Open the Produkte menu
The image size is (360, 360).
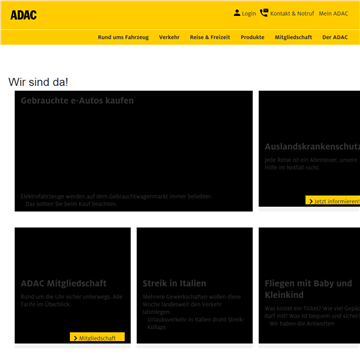pos(252,37)
